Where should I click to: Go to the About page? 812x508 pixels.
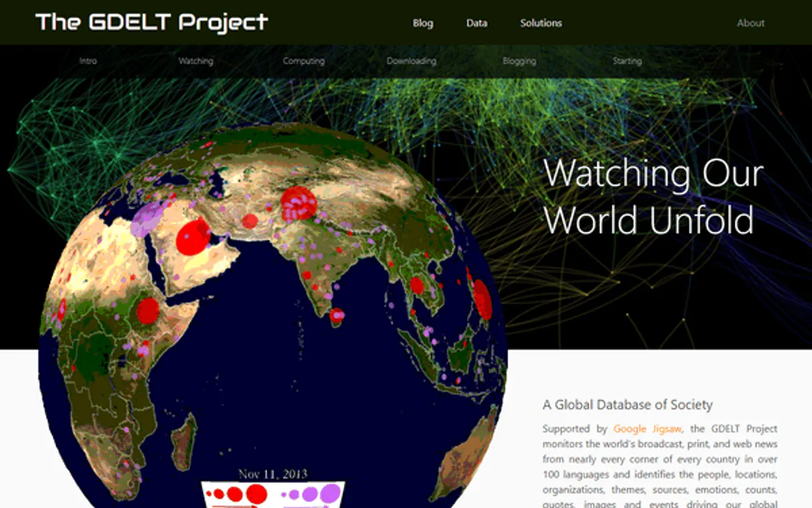pos(751,23)
